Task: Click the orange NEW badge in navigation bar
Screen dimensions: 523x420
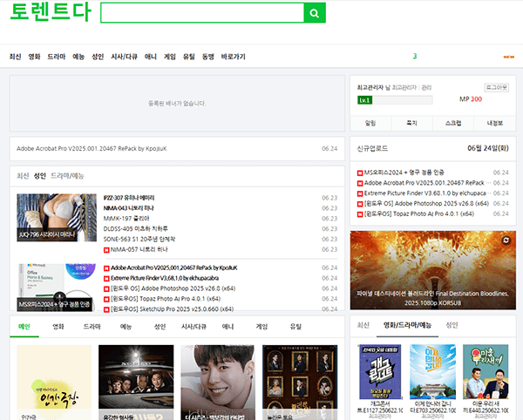Action: [x=509, y=57]
